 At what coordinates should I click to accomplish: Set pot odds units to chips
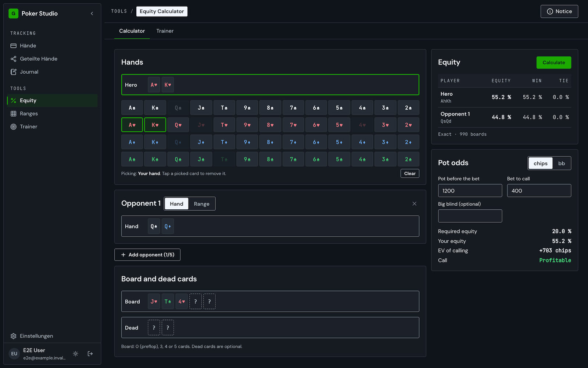(541, 163)
